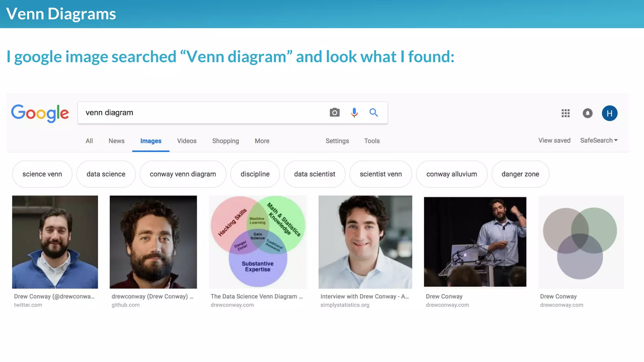Switch to the Shopping tab
Viewport: 644px width, 362px height.
click(x=225, y=141)
